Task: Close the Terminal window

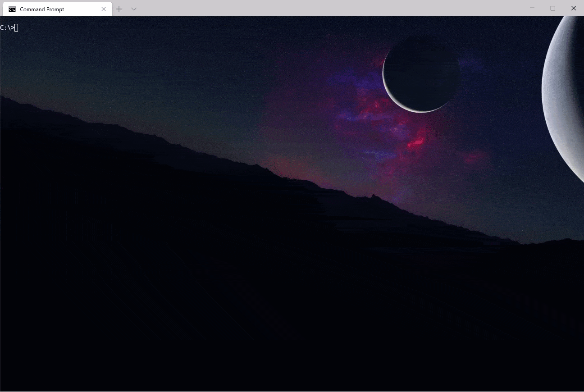Action: click(x=574, y=8)
